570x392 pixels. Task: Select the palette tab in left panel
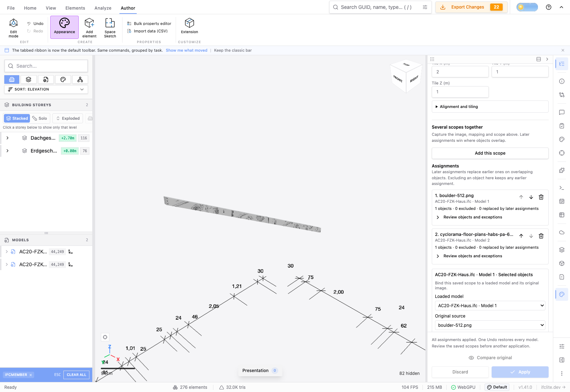tap(63, 79)
